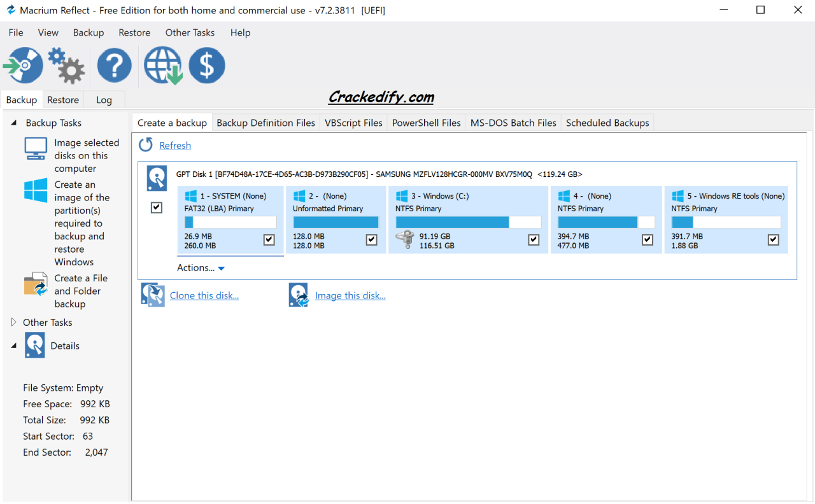
Task: Click the Clone this disk... link
Action: click(204, 295)
